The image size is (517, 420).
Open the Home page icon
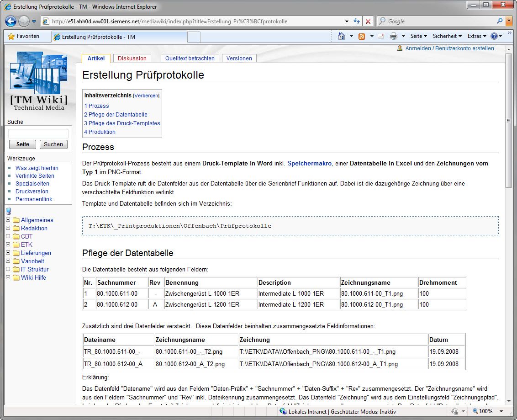coord(341,36)
